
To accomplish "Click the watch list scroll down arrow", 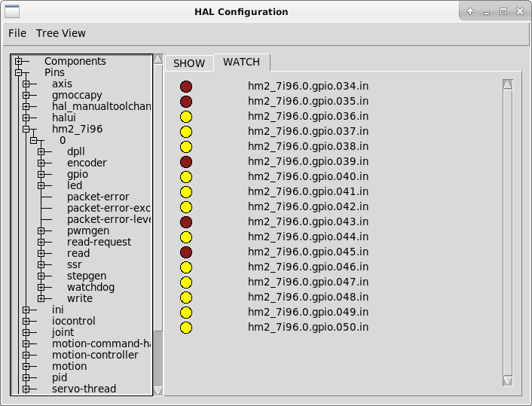I will tap(508, 381).
